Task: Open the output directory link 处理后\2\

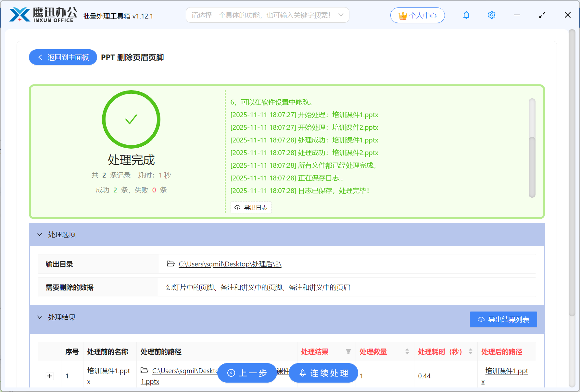Action: (x=229, y=264)
